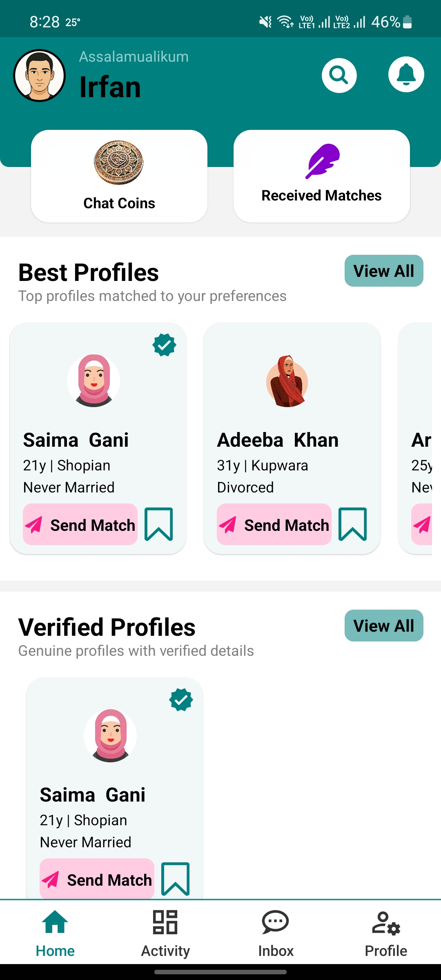Send Match to Saima Gani in Verified Profiles

click(x=97, y=879)
